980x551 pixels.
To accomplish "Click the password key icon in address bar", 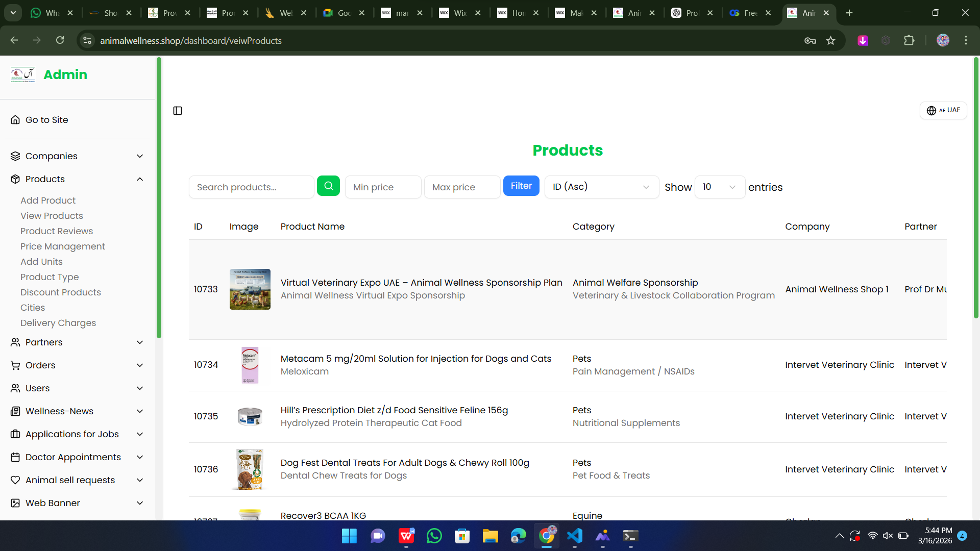I will click(x=810, y=41).
